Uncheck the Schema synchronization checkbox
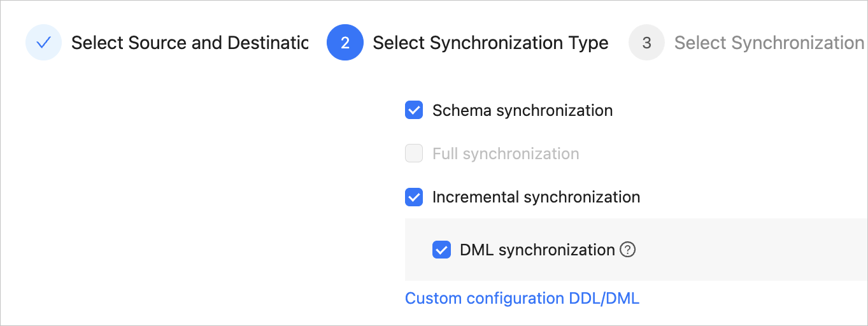The height and width of the screenshot is (326, 868). click(414, 110)
